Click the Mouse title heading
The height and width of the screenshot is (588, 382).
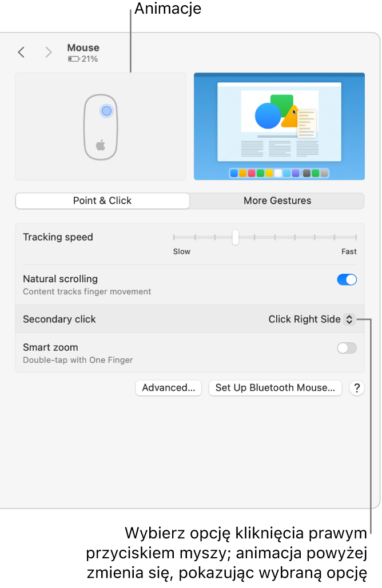point(83,48)
